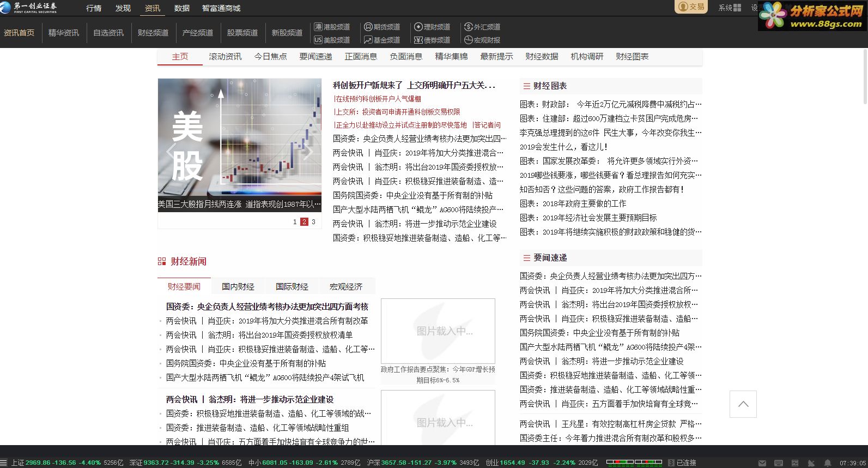Open 理财频道 via its circle icon
The width and height of the screenshot is (868, 468).
tap(418, 27)
